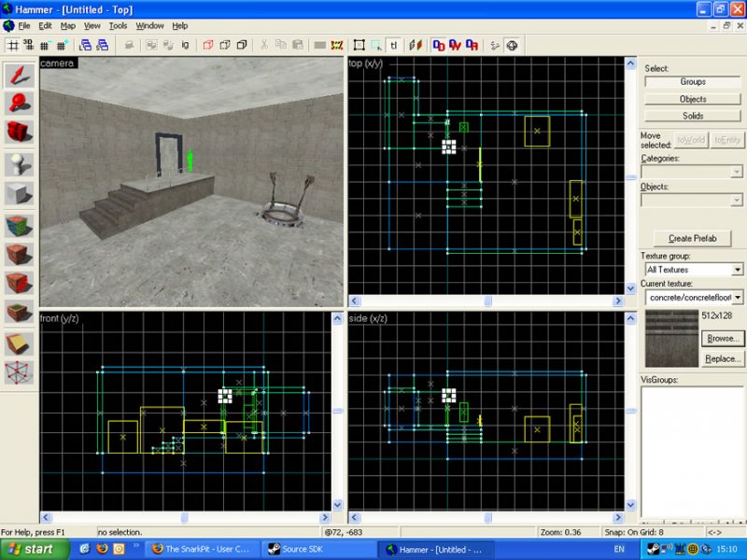
Task: Expand the Texture group dropdown
Action: coord(692,270)
